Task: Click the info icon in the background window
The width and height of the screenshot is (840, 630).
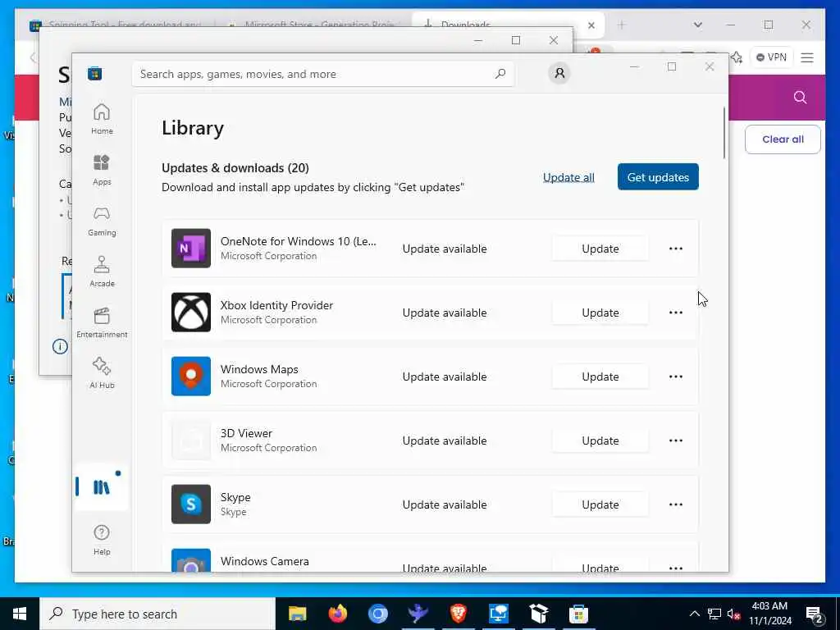Action: [60, 346]
